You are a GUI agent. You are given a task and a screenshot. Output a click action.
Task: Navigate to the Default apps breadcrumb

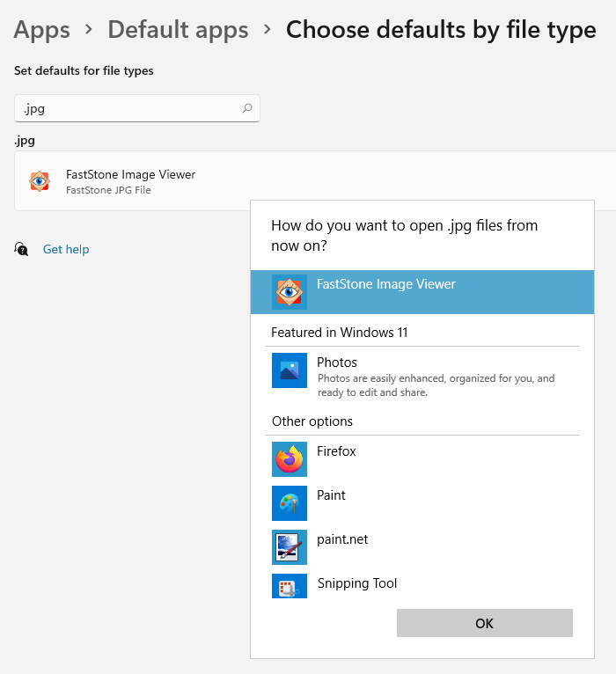178,30
